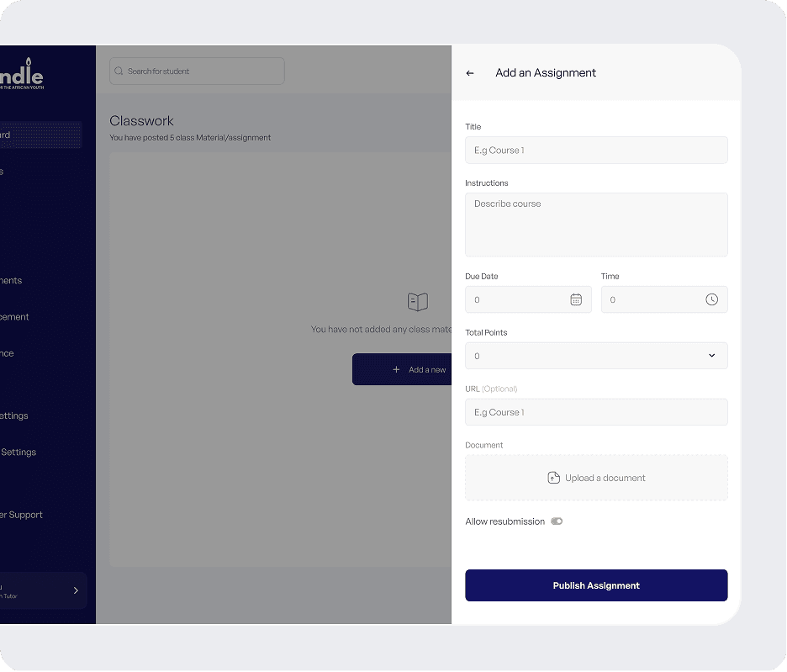The width and height of the screenshot is (787, 672).
Task: Click the optional URL input field
Action: [x=596, y=412]
